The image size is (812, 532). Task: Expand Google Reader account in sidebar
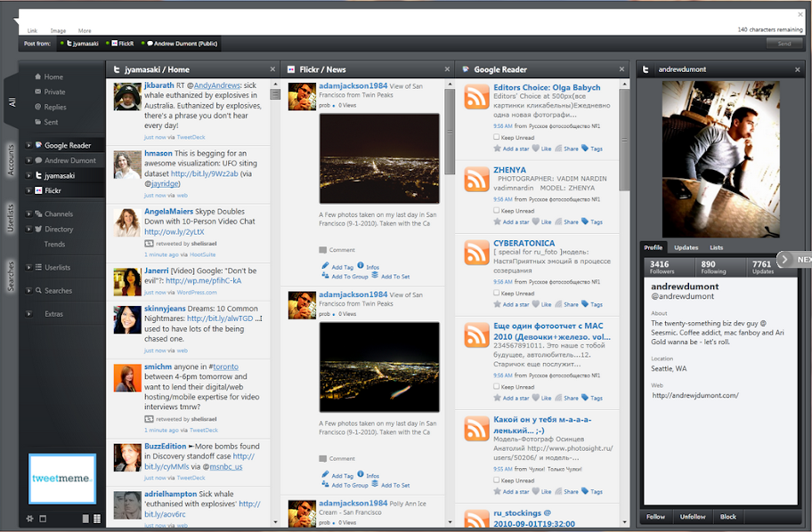point(29,145)
